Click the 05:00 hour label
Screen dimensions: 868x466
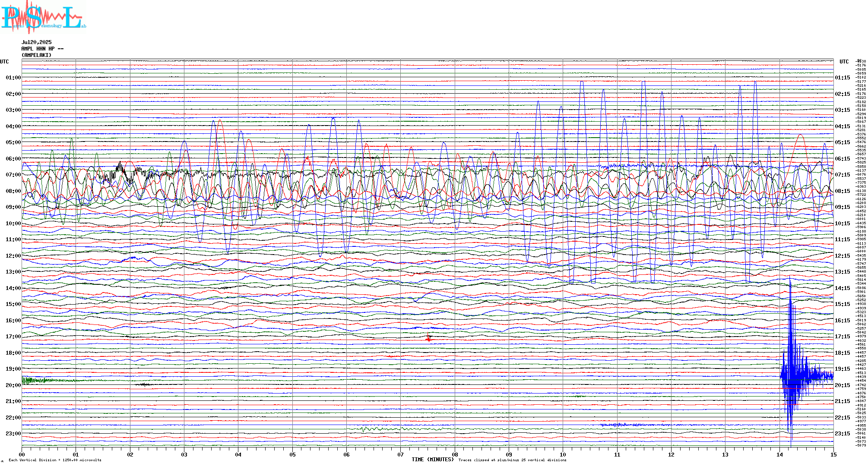pyautogui.click(x=13, y=142)
